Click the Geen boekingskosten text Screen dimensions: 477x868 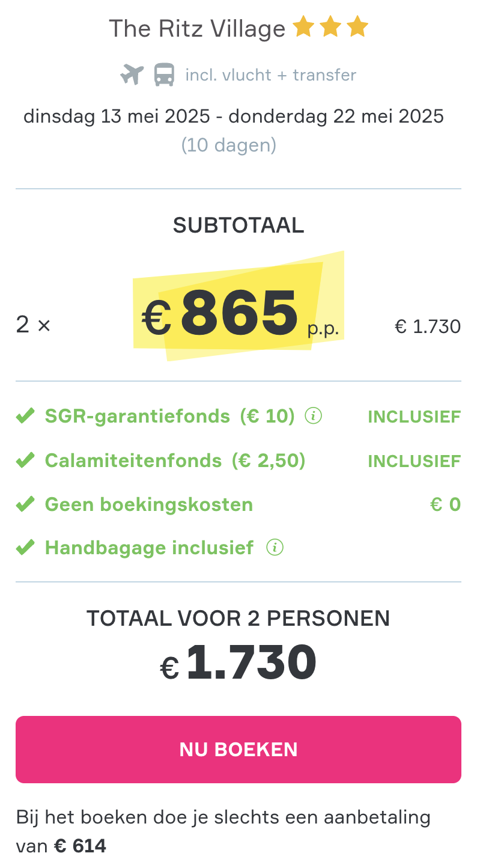click(149, 504)
